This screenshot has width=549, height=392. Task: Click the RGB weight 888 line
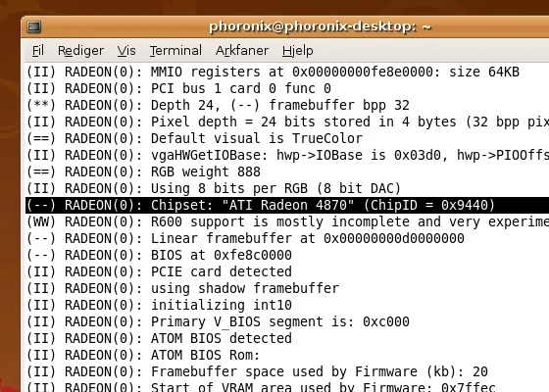(x=143, y=171)
